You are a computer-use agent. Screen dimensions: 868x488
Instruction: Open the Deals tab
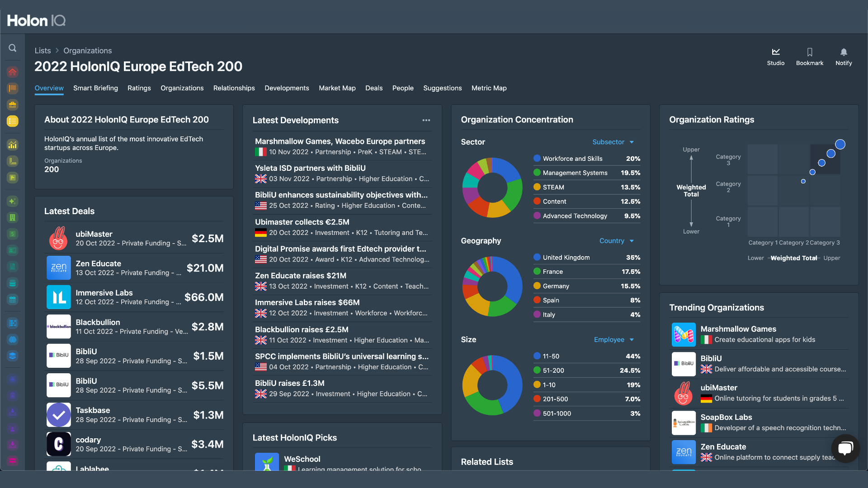(374, 88)
